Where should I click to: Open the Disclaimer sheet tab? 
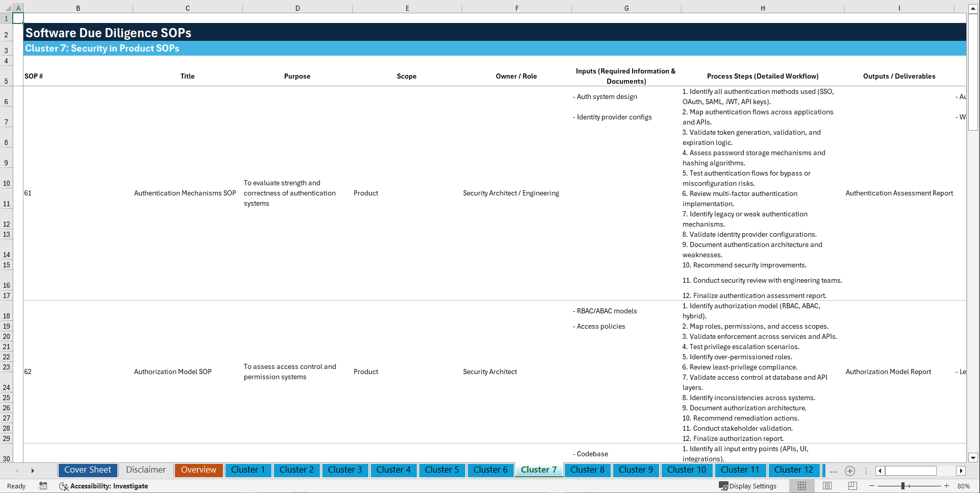coord(145,470)
